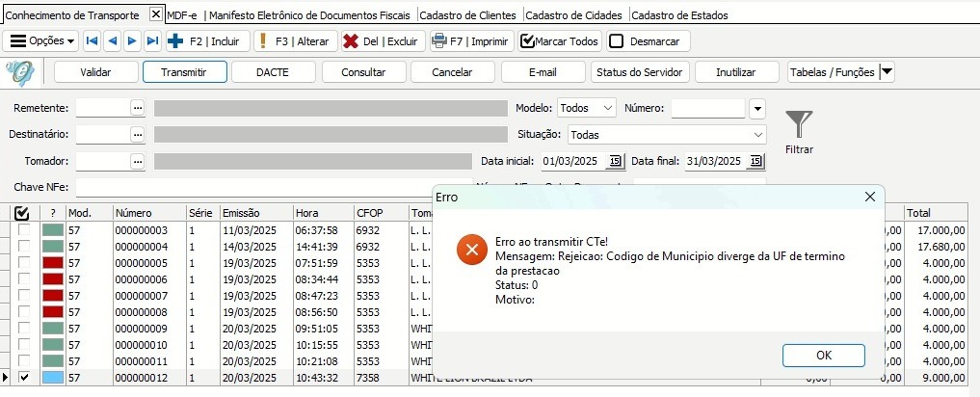Close the Erro dialog with X
The image size is (980, 397).
coord(870,197)
